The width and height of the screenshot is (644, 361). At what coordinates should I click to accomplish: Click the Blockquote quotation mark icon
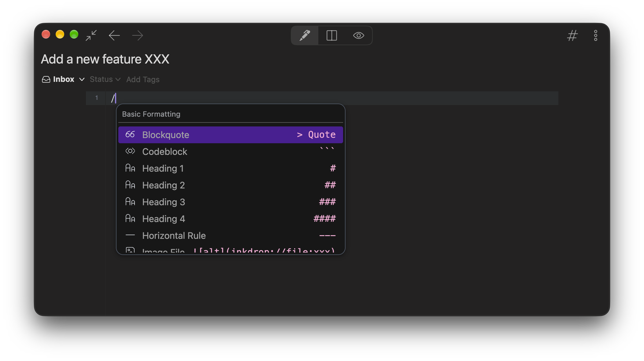pyautogui.click(x=130, y=134)
